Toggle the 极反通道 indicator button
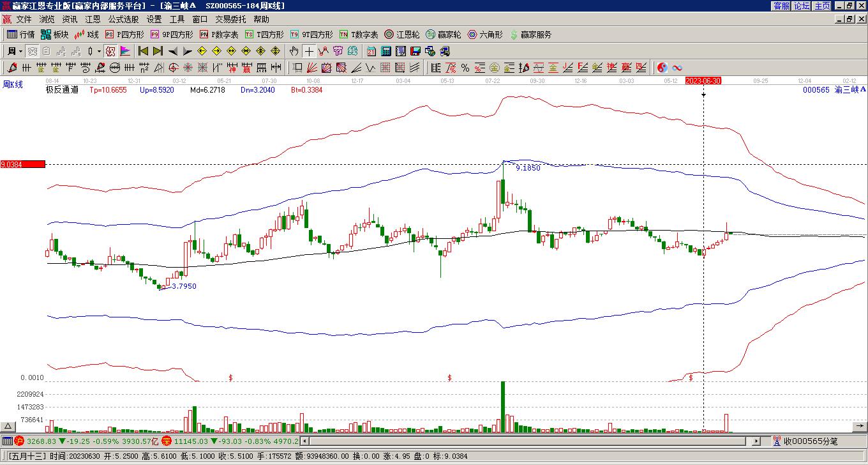868x465 pixels. point(110,51)
